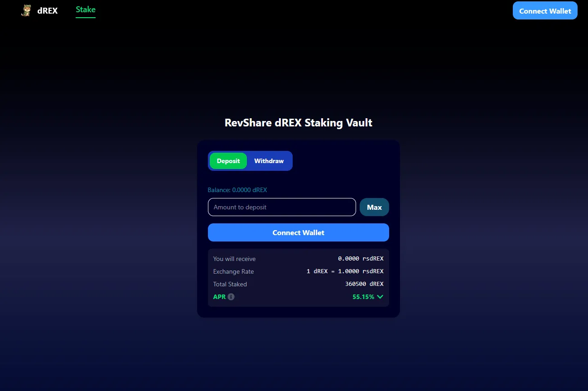
Task: Click the Total Staked label
Action: point(230,284)
